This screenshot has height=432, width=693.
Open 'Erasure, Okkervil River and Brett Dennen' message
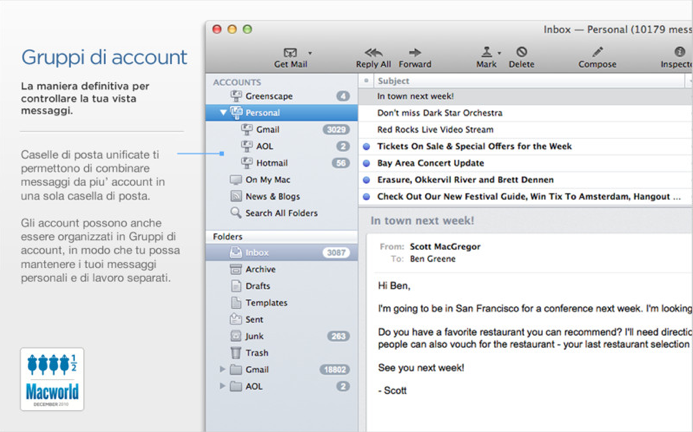click(x=525, y=180)
